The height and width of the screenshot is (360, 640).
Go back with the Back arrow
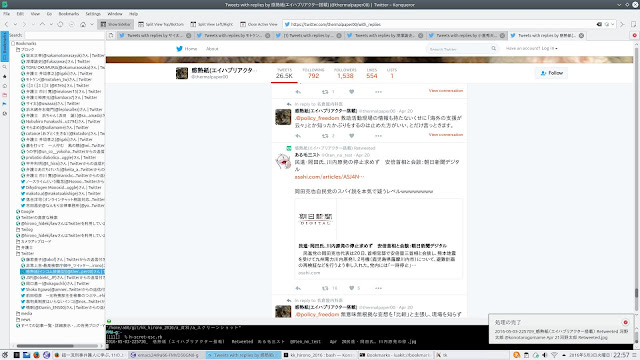tap(7, 24)
